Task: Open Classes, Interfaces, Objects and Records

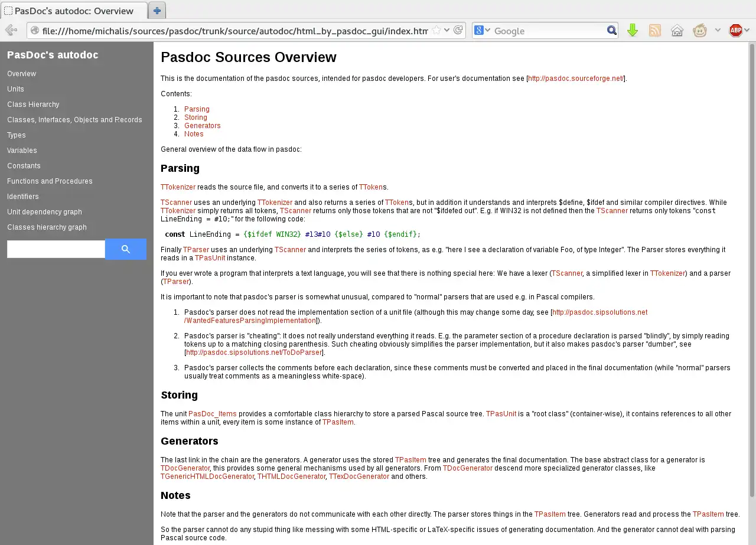Action: tap(74, 120)
